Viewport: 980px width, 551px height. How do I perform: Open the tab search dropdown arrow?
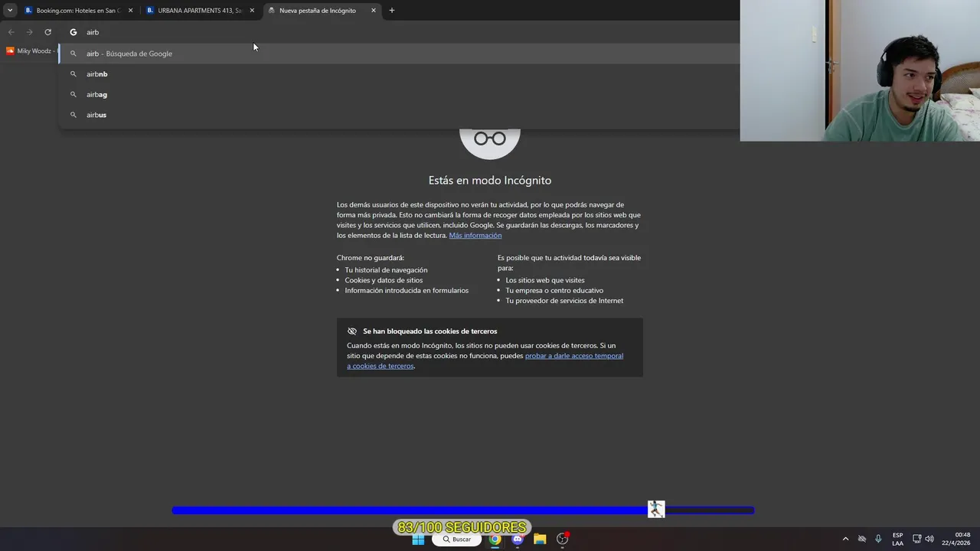tap(10, 11)
